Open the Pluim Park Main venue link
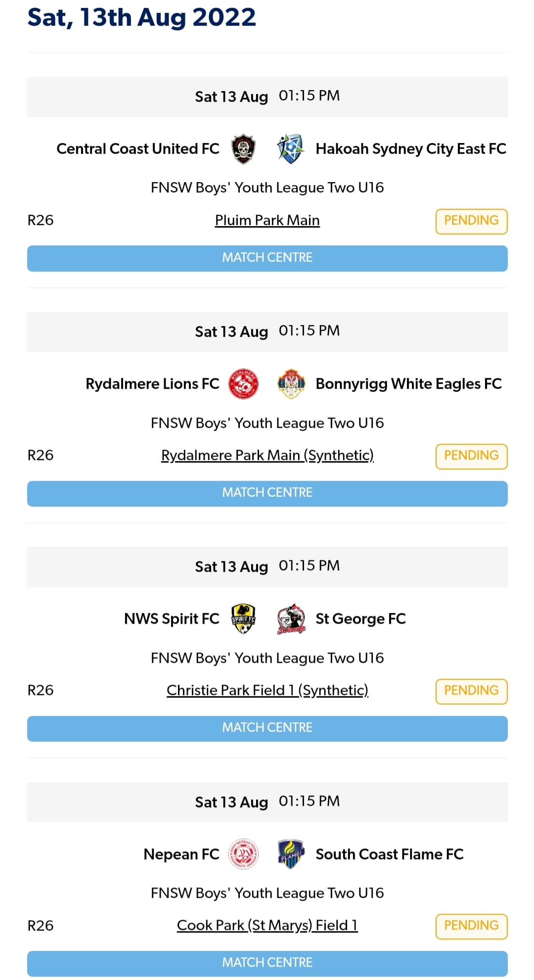The image size is (534, 980). click(x=267, y=220)
